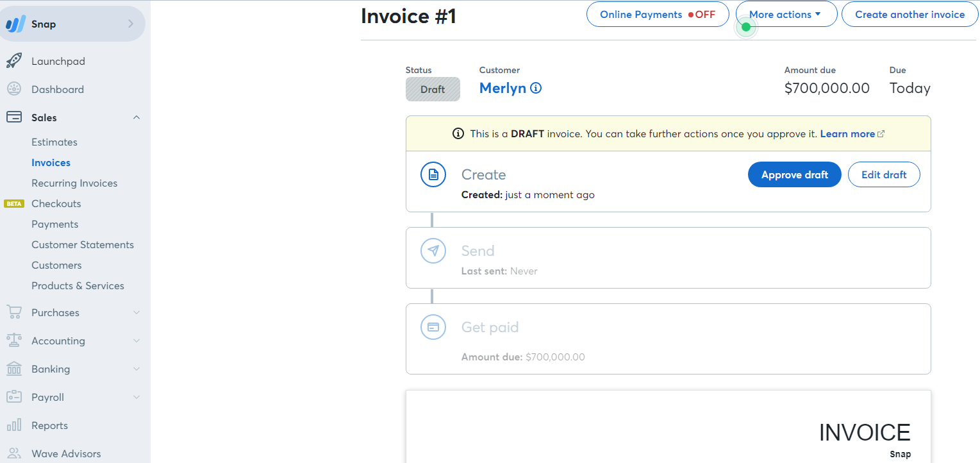This screenshot has height=463, width=980.
Task: Open the Dashboard from the sidebar icon
Action: click(x=14, y=89)
